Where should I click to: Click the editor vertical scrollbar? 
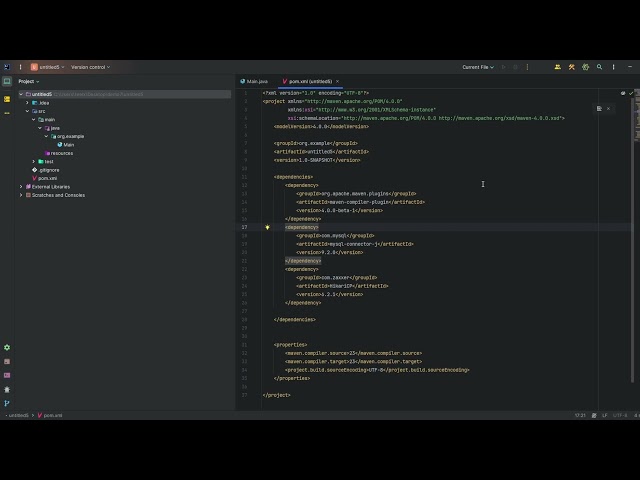632,241
